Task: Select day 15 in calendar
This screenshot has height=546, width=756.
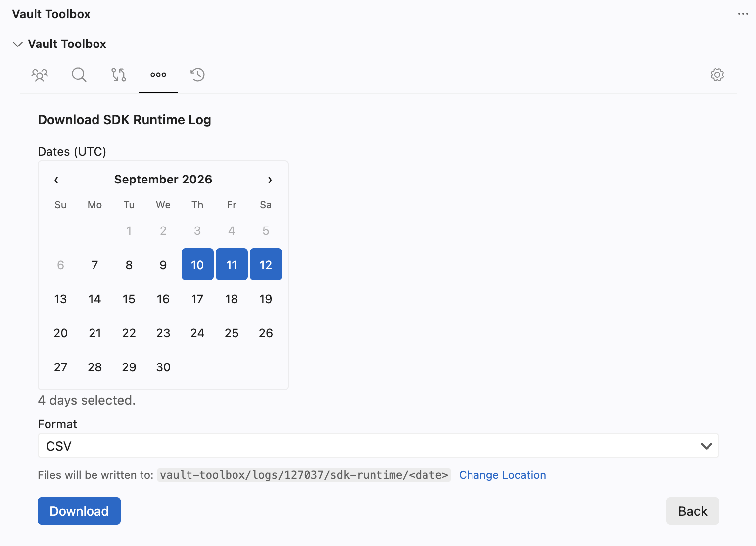Action: point(129,299)
